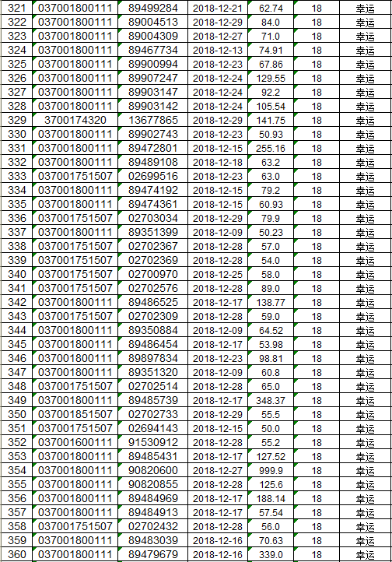Screen dimensions: 392x562
Task: Click date cell in row 337
Action: 218,232
